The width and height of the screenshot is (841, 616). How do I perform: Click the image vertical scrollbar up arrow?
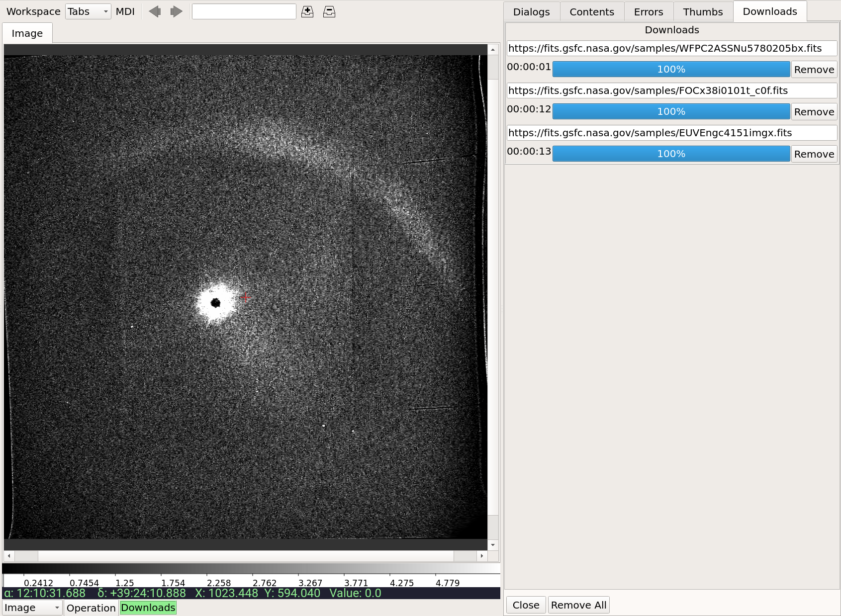click(493, 50)
